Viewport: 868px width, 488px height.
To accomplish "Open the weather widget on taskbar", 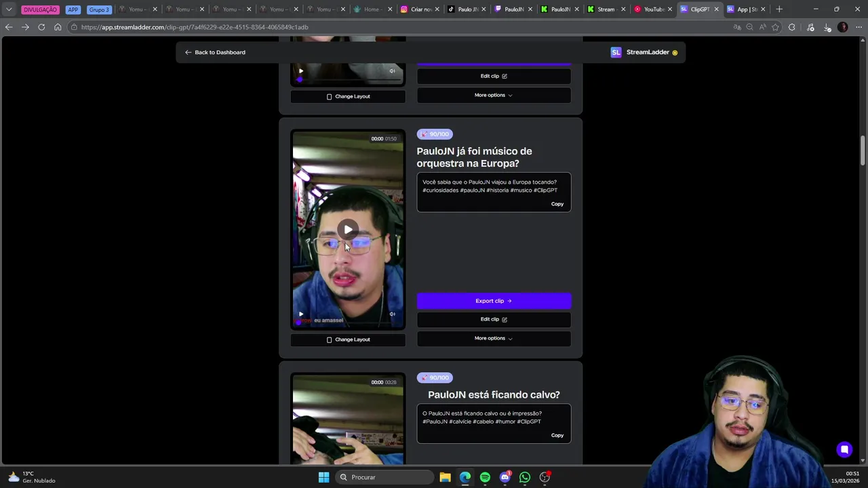I will coord(32,477).
